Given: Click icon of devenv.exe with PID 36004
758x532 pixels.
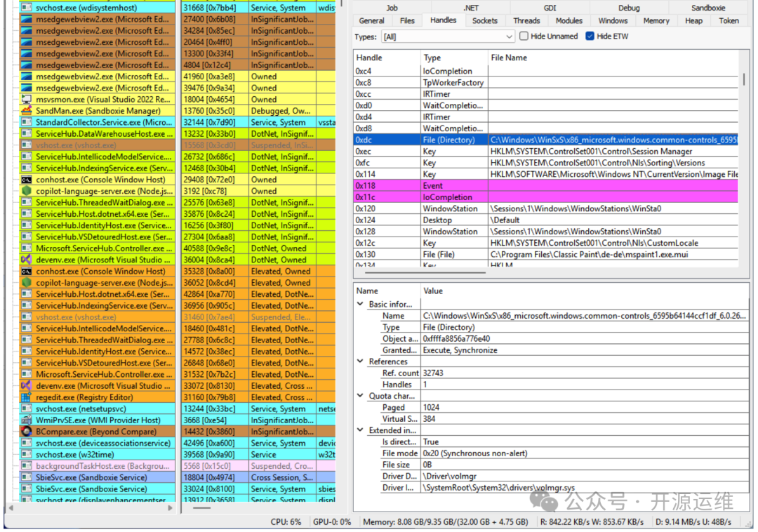Looking at the screenshot, I should (27, 260).
